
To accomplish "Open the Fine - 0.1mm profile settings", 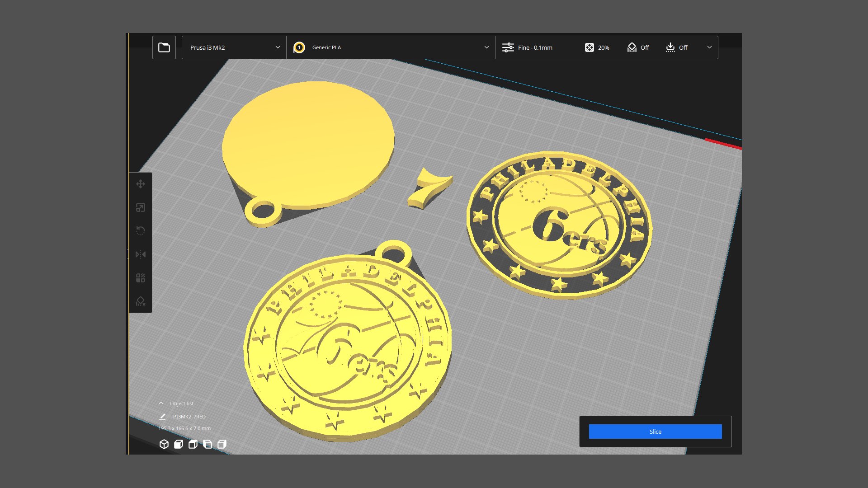I will (x=535, y=47).
